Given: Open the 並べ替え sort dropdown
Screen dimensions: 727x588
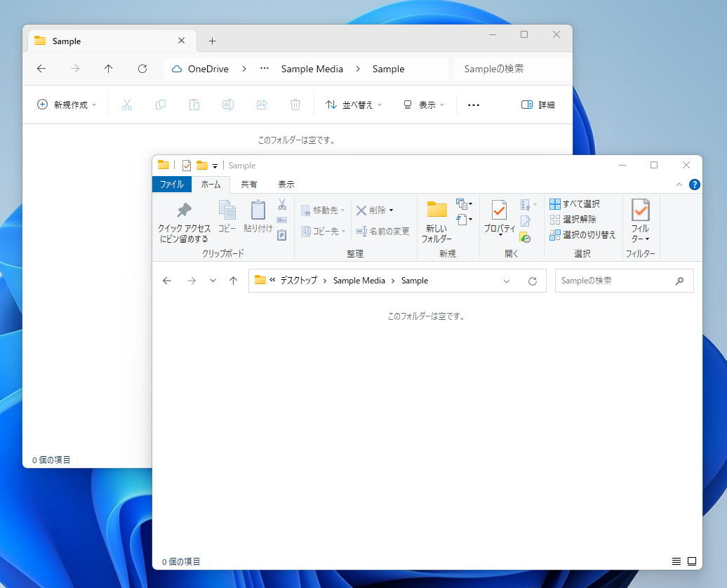Looking at the screenshot, I should pos(354,105).
